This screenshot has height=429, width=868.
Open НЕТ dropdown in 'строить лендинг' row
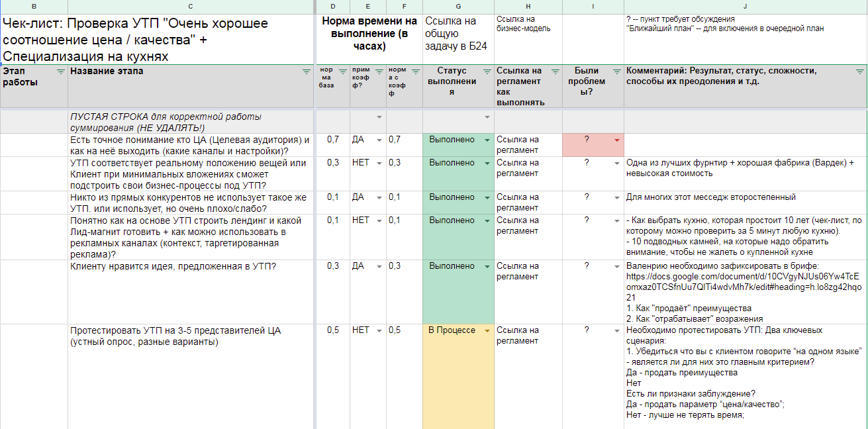pyautogui.click(x=379, y=221)
